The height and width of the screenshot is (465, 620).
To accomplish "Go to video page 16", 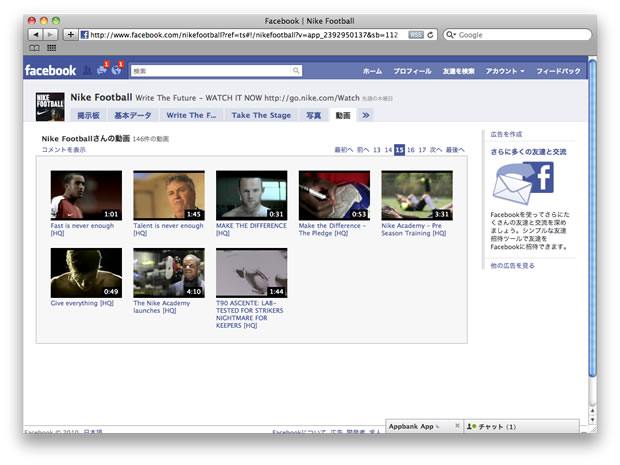I will click(x=411, y=150).
